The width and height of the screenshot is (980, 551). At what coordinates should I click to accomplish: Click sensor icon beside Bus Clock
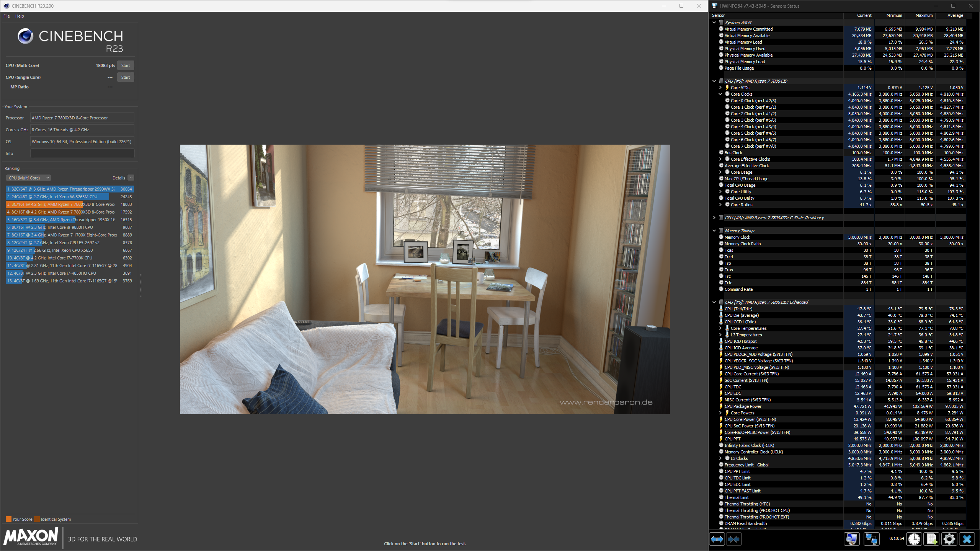(721, 153)
